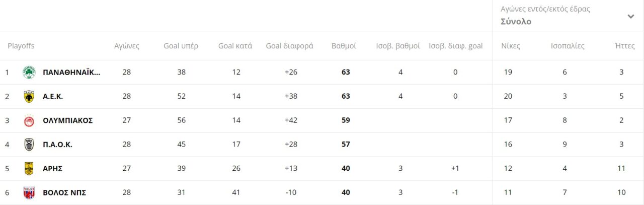Click the Olympiakos red club logo
Screen dimensions: 644x205
[x=29, y=120]
